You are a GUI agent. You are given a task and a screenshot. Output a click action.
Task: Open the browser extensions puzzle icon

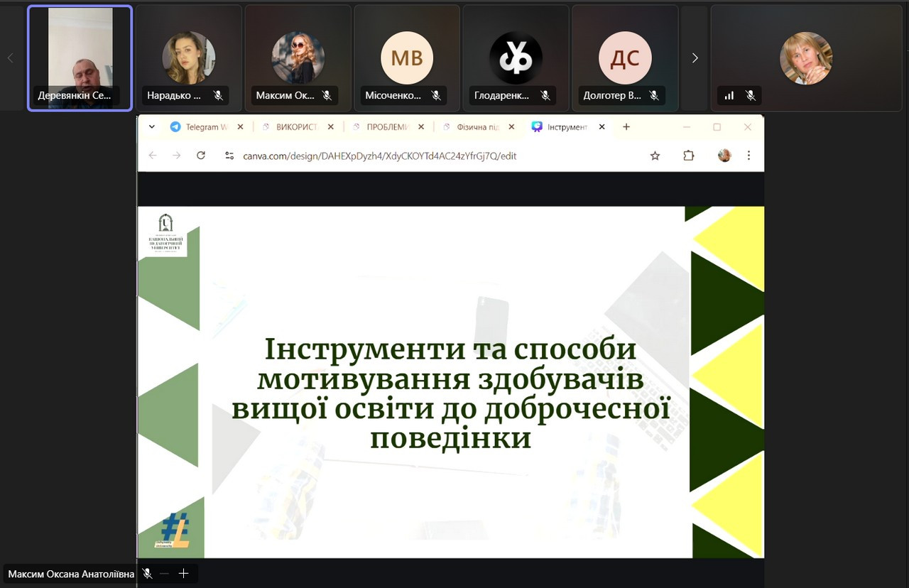coord(688,156)
